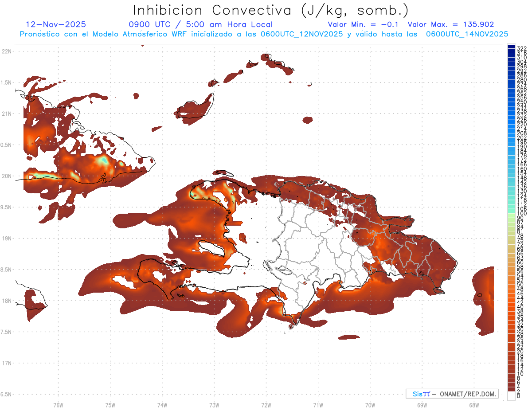
Task: Click the white legend swatch beside 0
Action: [x=511, y=396]
